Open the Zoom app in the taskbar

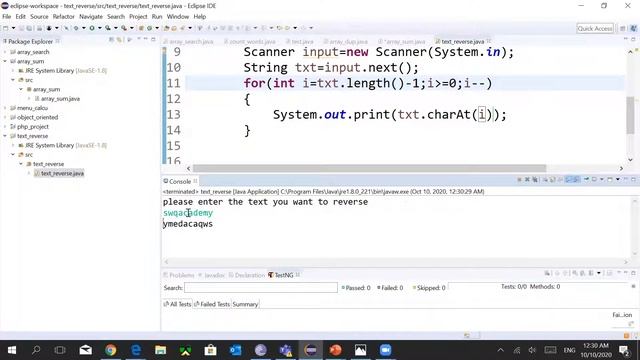click(385, 350)
